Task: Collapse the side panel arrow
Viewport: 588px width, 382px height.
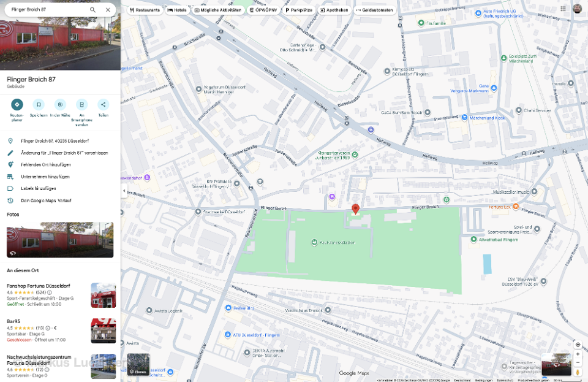Action: (x=124, y=191)
